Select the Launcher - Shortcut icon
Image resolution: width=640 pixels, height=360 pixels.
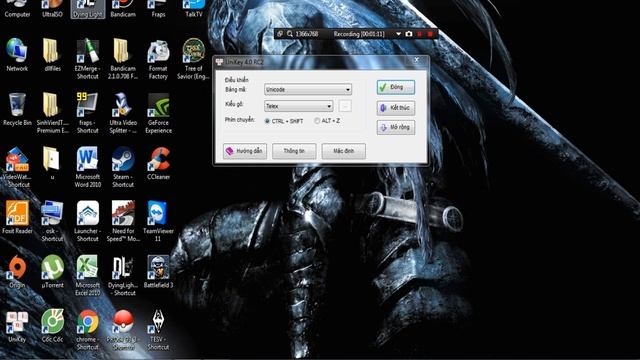87,222
